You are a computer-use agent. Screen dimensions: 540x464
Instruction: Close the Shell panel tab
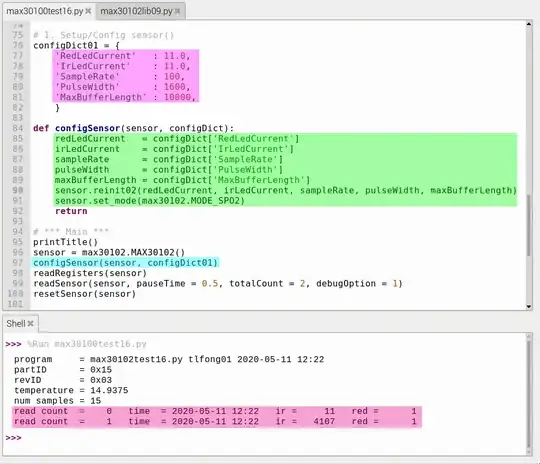30,323
